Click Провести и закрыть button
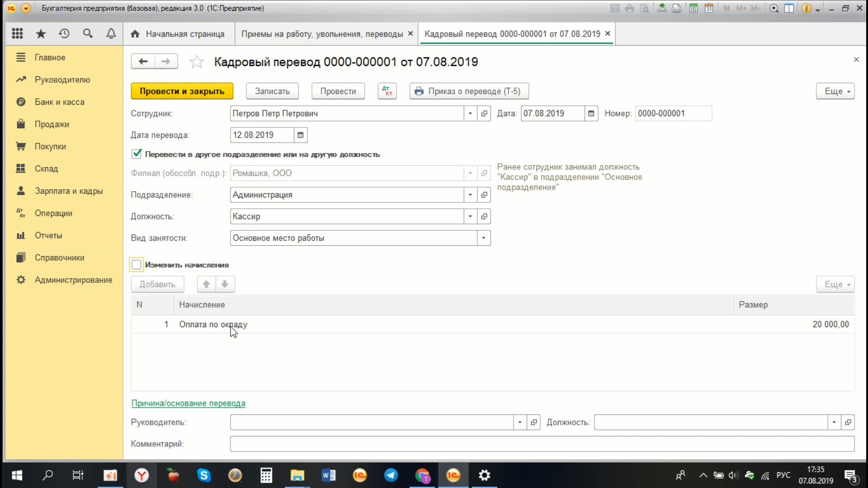The height and width of the screenshot is (488, 868). [x=182, y=91]
